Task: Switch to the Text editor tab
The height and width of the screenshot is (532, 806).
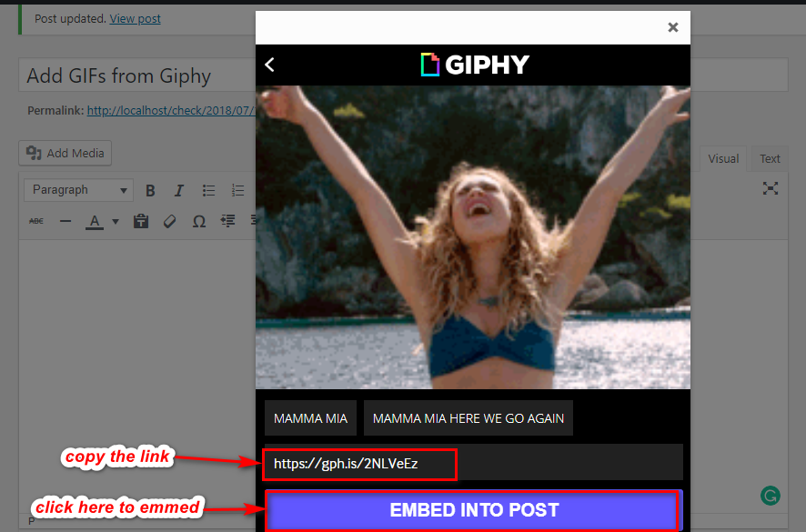Action: click(770, 159)
